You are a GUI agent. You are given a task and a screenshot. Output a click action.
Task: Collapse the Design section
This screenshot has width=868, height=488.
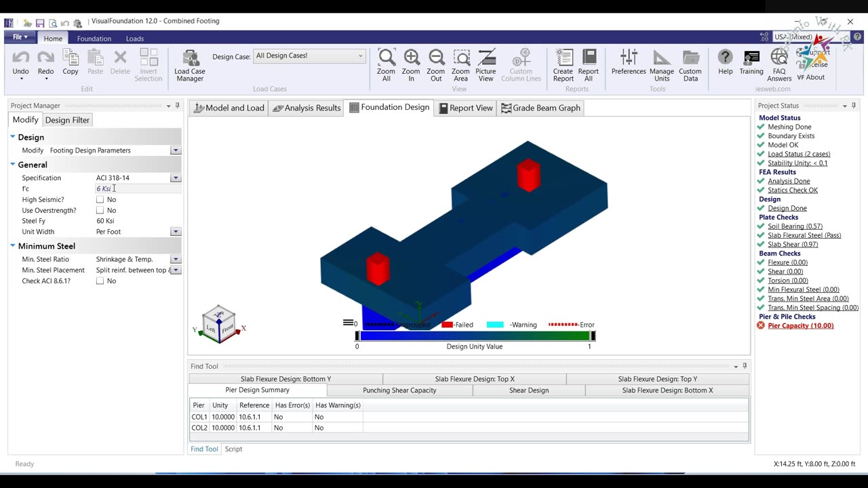[13, 137]
